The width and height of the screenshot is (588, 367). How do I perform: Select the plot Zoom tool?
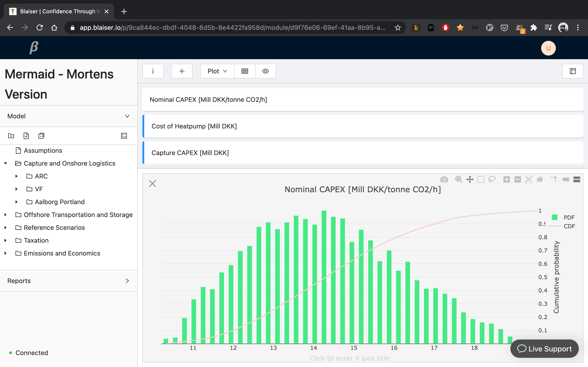pyautogui.click(x=458, y=180)
